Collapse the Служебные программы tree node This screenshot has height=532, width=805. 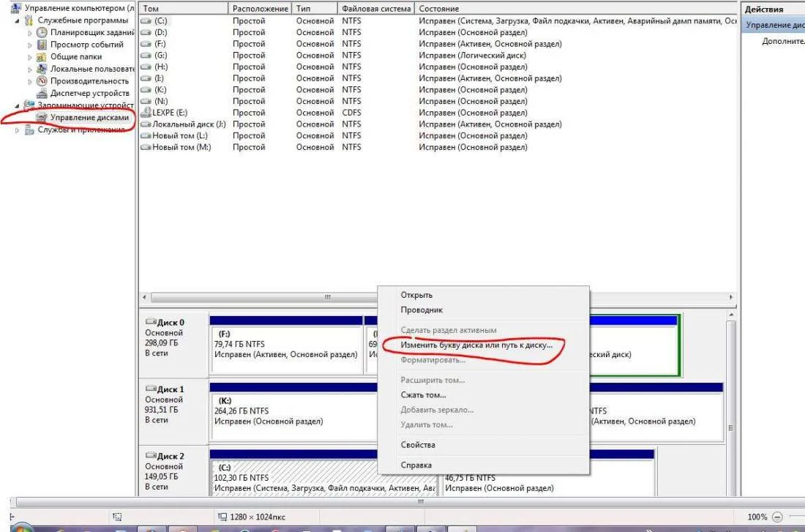point(17,21)
